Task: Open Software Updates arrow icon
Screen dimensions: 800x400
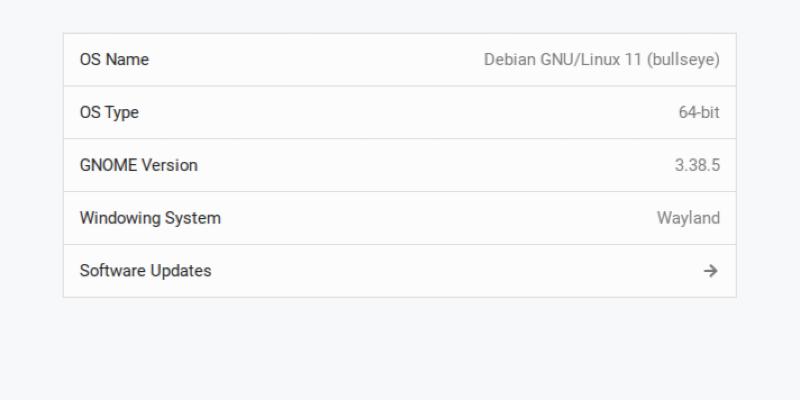Action: pos(710,271)
